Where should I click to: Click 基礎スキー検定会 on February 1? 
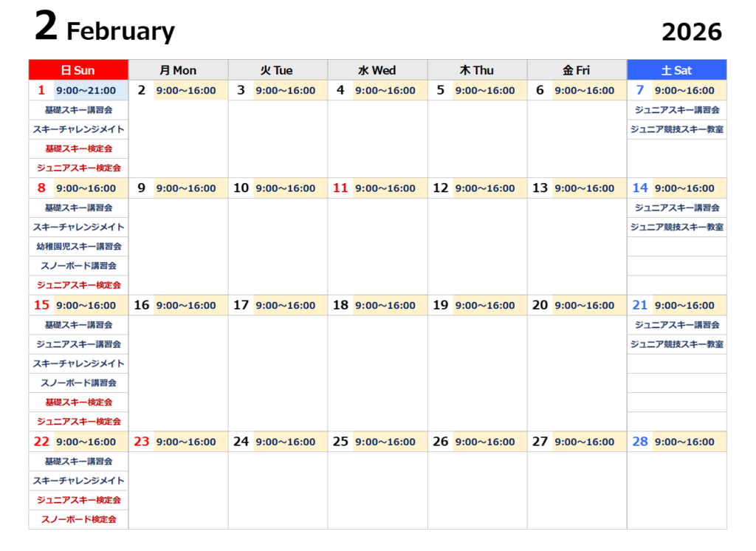[x=78, y=148]
